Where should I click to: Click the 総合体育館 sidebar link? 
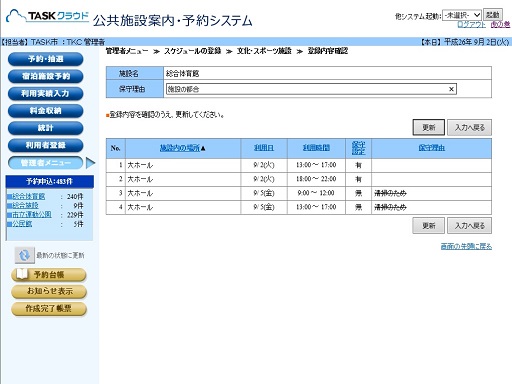click(28, 196)
